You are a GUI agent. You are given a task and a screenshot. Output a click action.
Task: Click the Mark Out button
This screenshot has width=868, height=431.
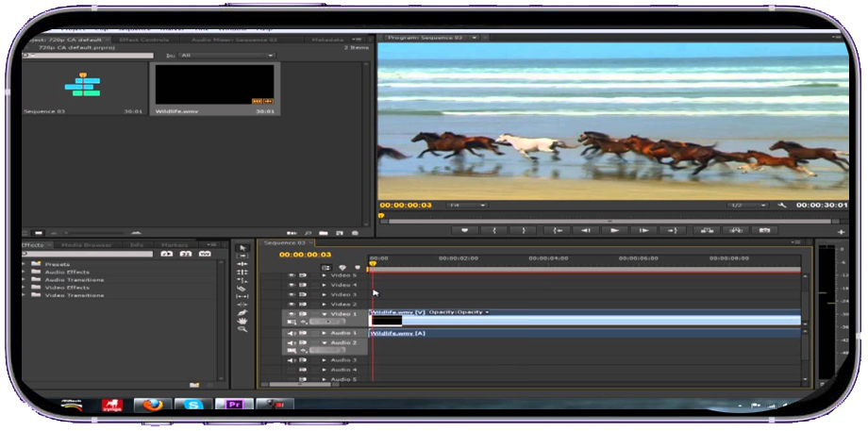tap(524, 231)
